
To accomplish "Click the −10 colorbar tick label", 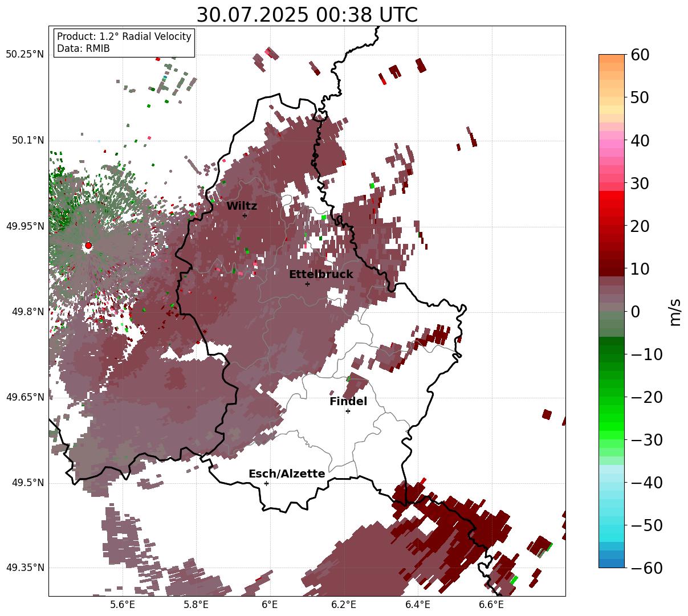I will point(646,354).
